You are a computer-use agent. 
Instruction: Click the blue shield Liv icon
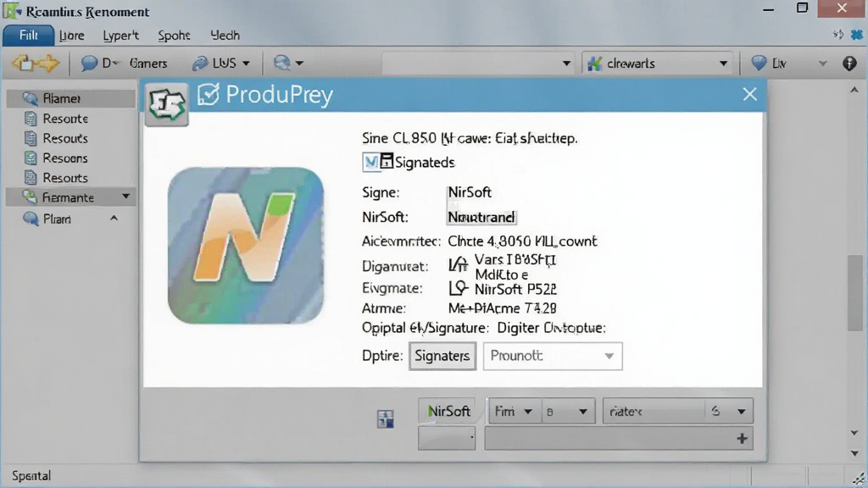759,63
